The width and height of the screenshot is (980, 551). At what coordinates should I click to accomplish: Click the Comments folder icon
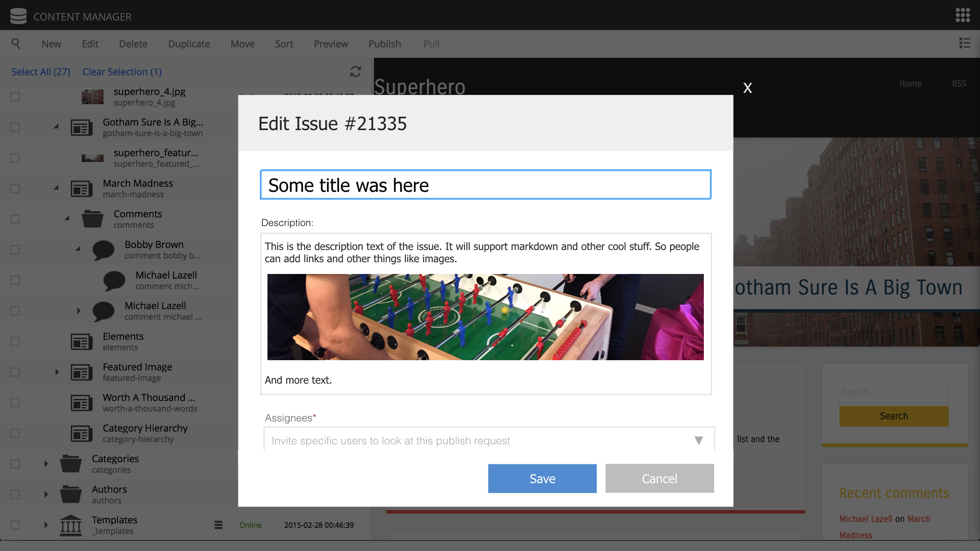92,219
